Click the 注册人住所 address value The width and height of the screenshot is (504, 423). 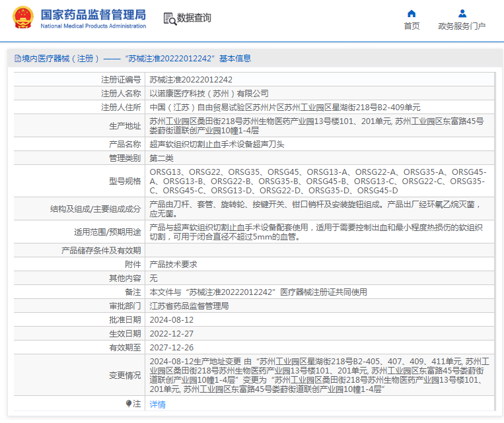(x=285, y=108)
